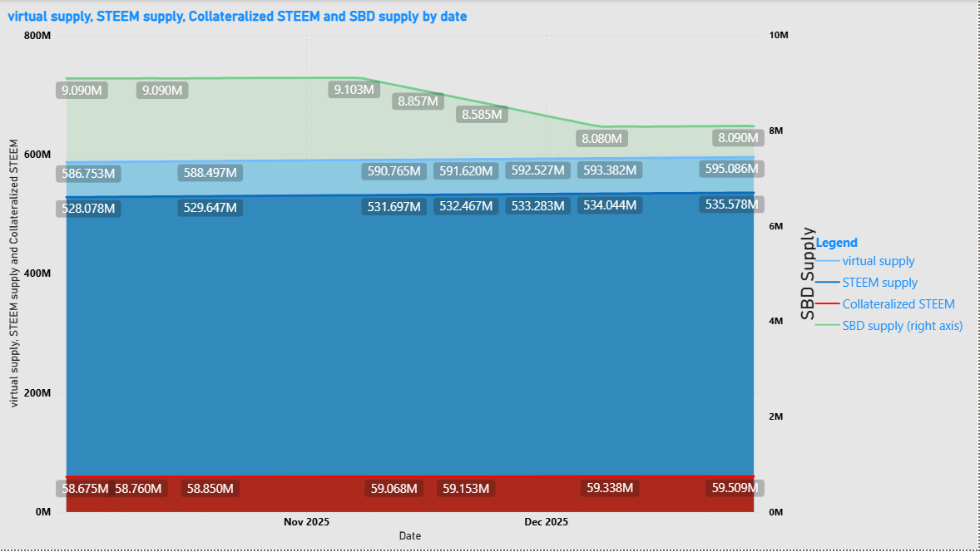Viewport: 980px width, 552px height.
Task: Click data label 58.760M
Action: 138,488
